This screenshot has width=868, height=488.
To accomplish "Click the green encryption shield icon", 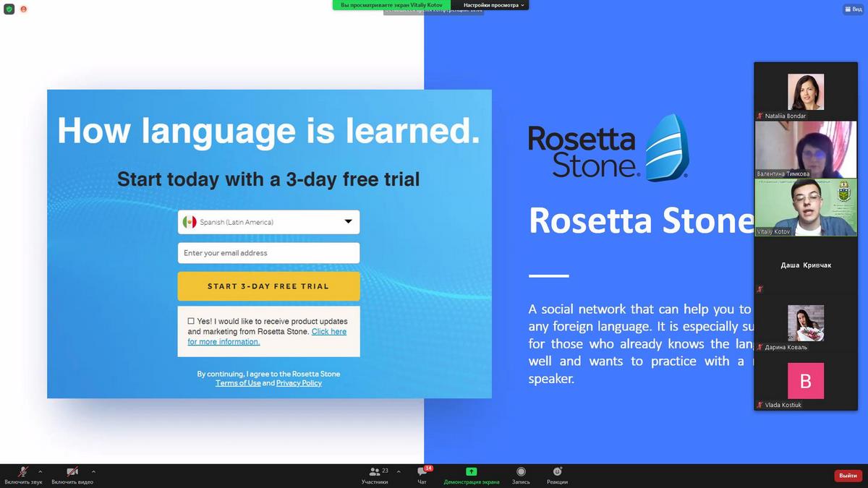I will click(9, 9).
